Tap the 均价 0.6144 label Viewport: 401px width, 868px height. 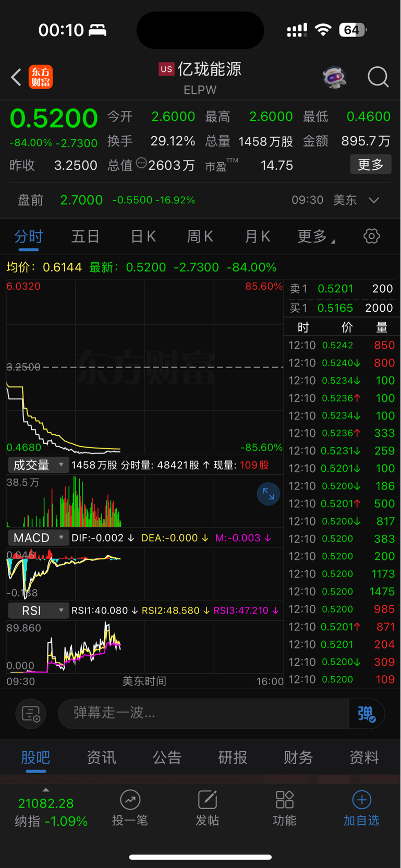tap(44, 267)
